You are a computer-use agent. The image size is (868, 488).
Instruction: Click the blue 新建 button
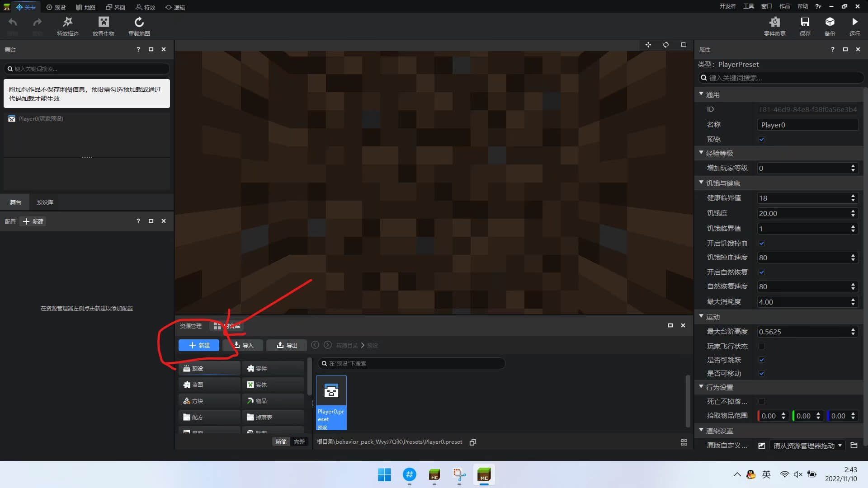(199, 345)
